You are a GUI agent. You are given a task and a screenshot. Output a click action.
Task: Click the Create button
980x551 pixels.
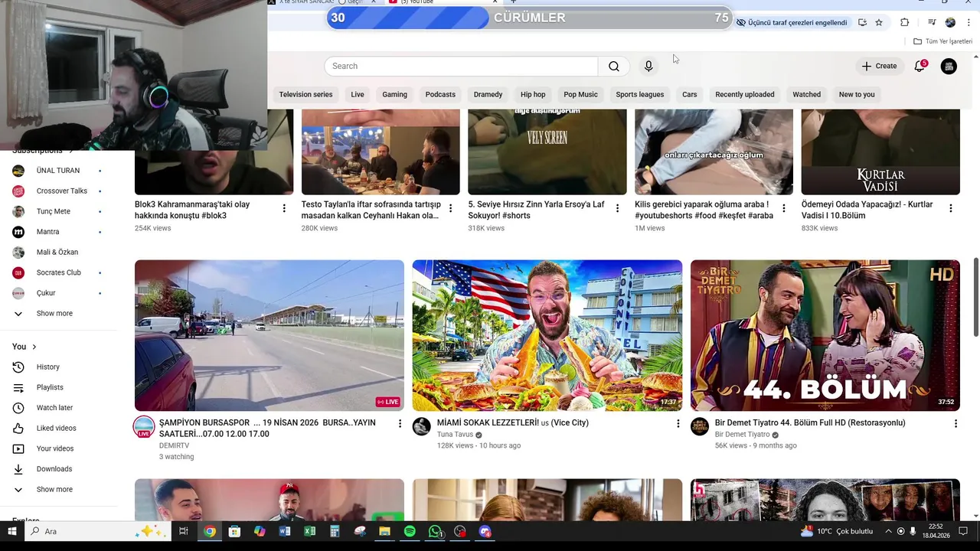[x=879, y=67]
